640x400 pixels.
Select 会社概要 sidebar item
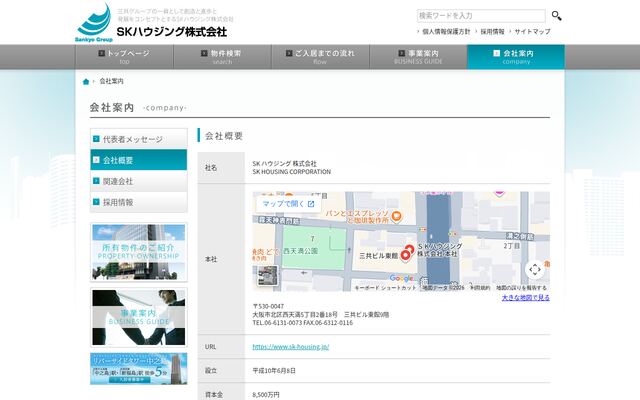(x=139, y=160)
